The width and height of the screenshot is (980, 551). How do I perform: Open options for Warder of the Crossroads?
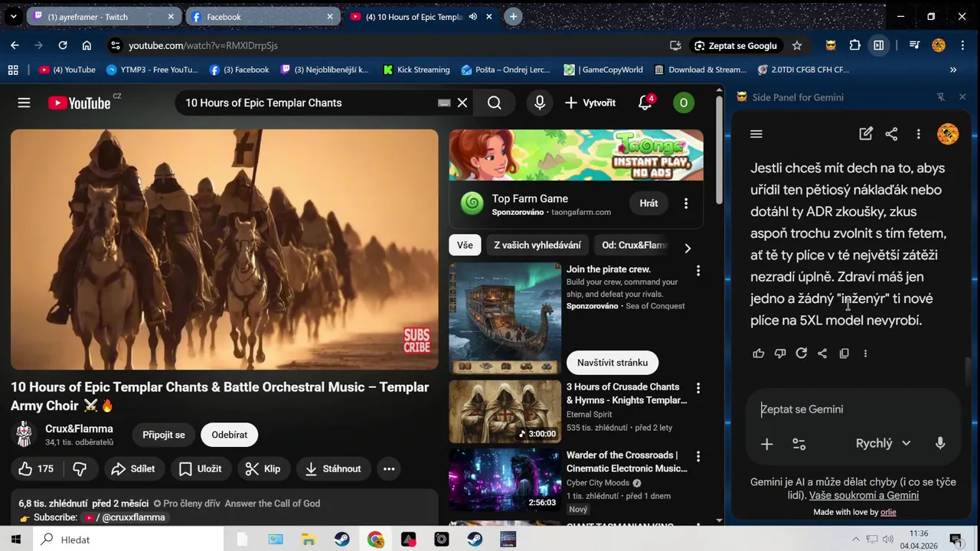tap(697, 457)
